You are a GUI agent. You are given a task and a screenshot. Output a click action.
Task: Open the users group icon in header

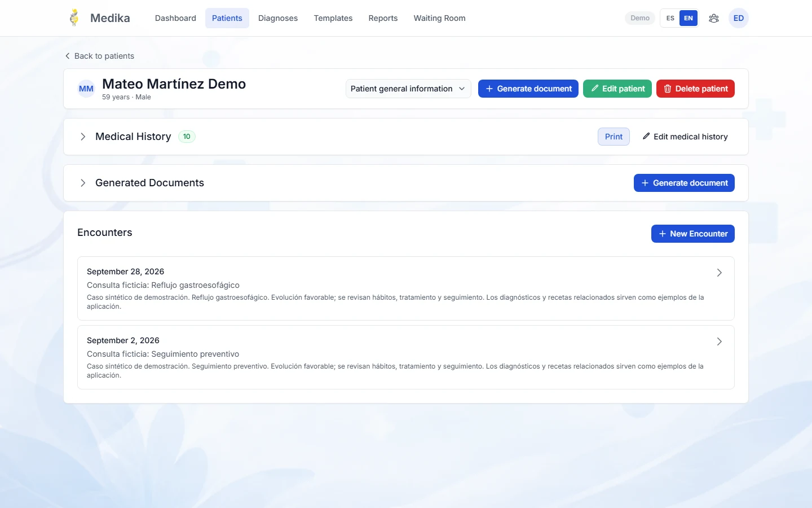[714, 18]
